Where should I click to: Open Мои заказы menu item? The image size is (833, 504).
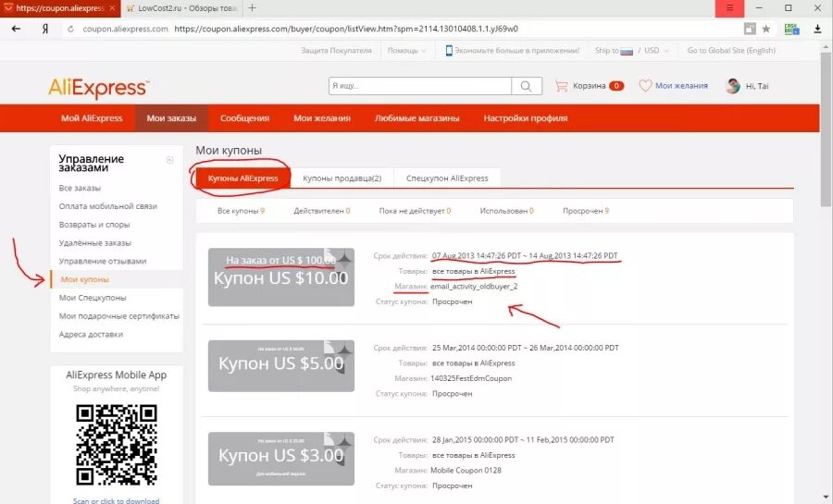171,118
